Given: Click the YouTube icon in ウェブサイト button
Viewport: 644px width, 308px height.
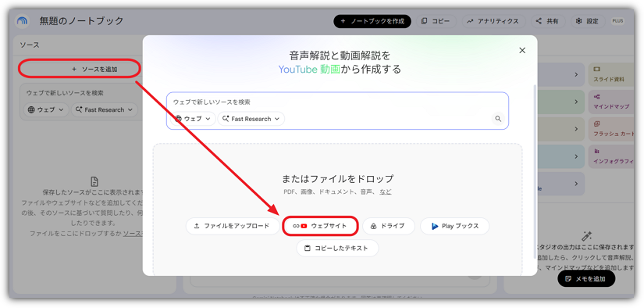Looking at the screenshot, I should 304,226.
